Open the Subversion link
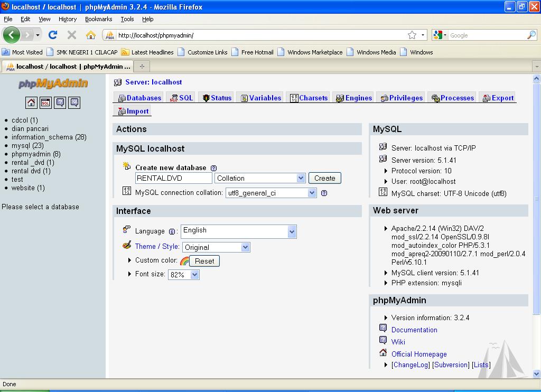The image size is (541, 392). [451, 365]
